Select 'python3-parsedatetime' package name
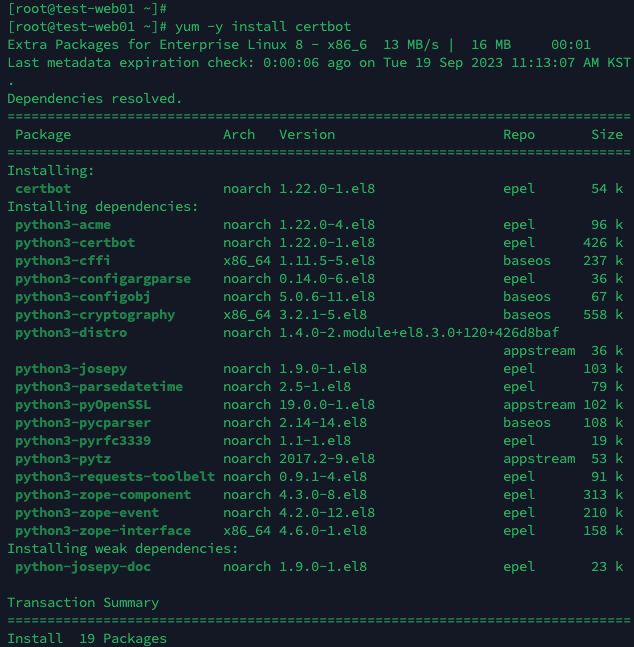Image resolution: width=634 pixels, height=647 pixels. click(x=99, y=387)
